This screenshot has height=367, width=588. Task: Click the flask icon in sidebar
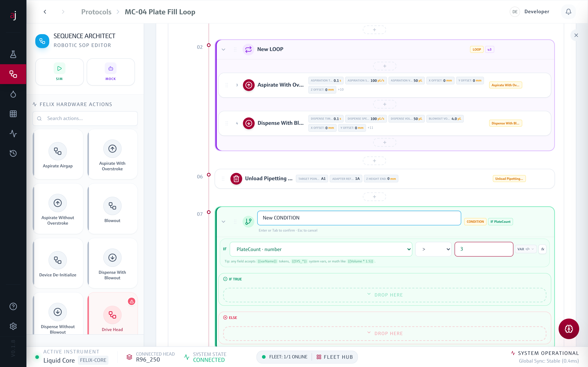(x=13, y=54)
